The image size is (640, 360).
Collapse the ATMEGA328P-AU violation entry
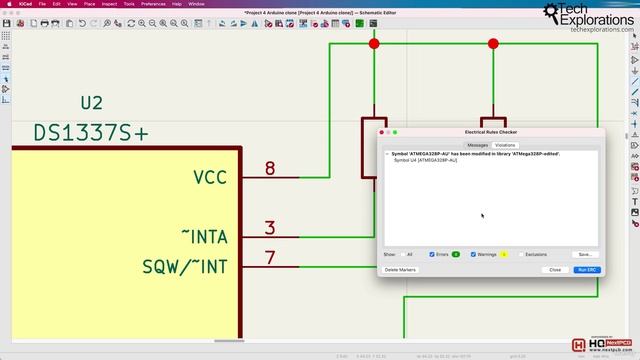(x=387, y=154)
